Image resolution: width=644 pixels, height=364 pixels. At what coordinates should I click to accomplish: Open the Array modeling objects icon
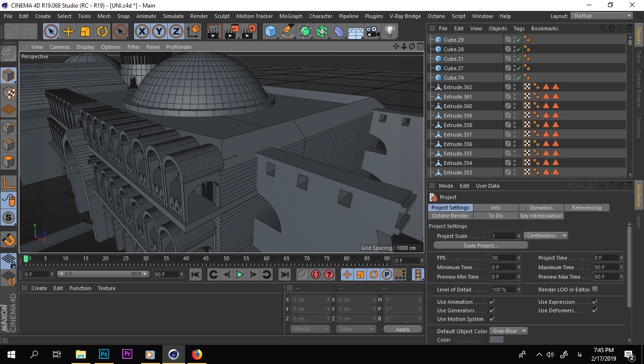322,32
